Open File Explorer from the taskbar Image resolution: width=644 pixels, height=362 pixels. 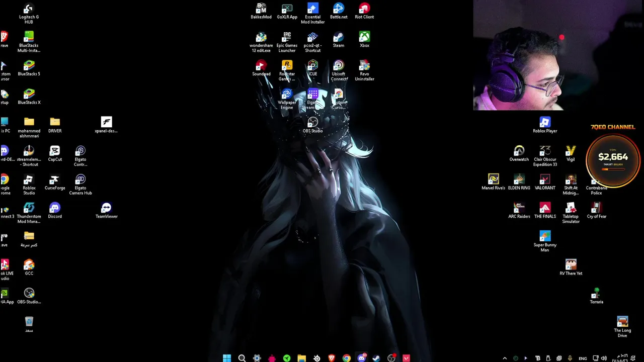click(301, 358)
